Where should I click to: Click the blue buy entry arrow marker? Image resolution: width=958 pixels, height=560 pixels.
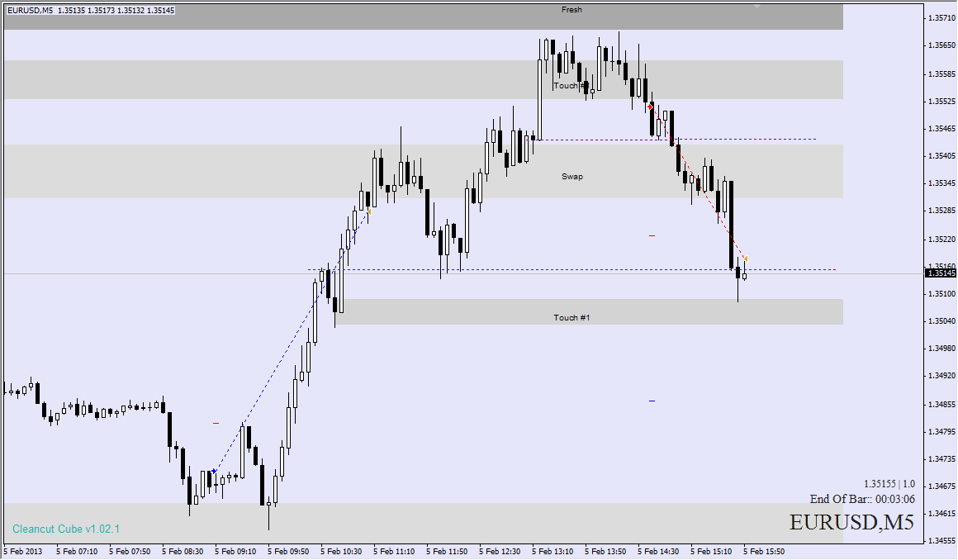pos(215,471)
